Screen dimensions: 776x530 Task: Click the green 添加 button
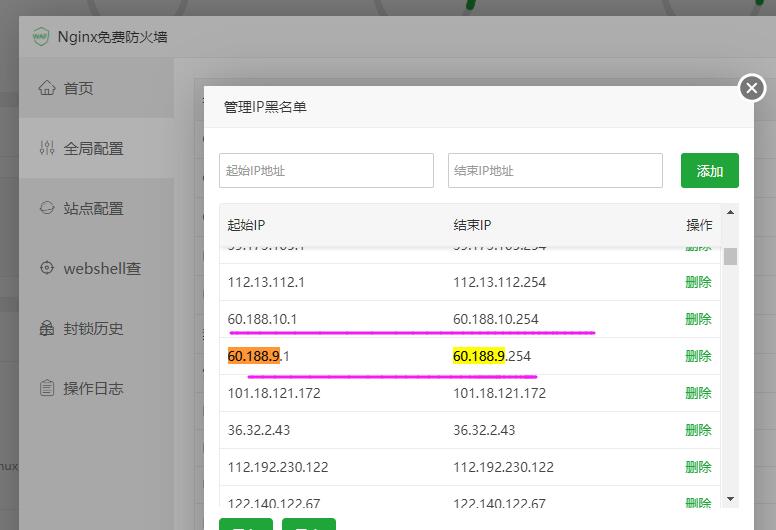(x=710, y=170)
